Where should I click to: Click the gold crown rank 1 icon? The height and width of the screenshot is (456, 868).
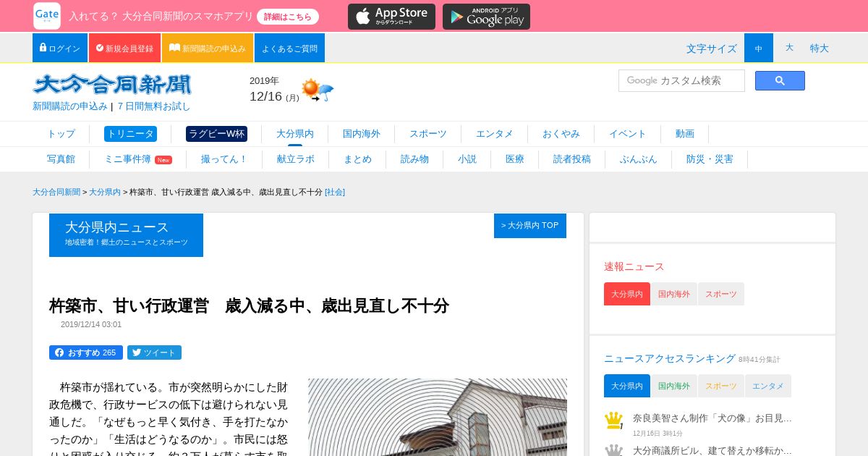coord(613,421)
